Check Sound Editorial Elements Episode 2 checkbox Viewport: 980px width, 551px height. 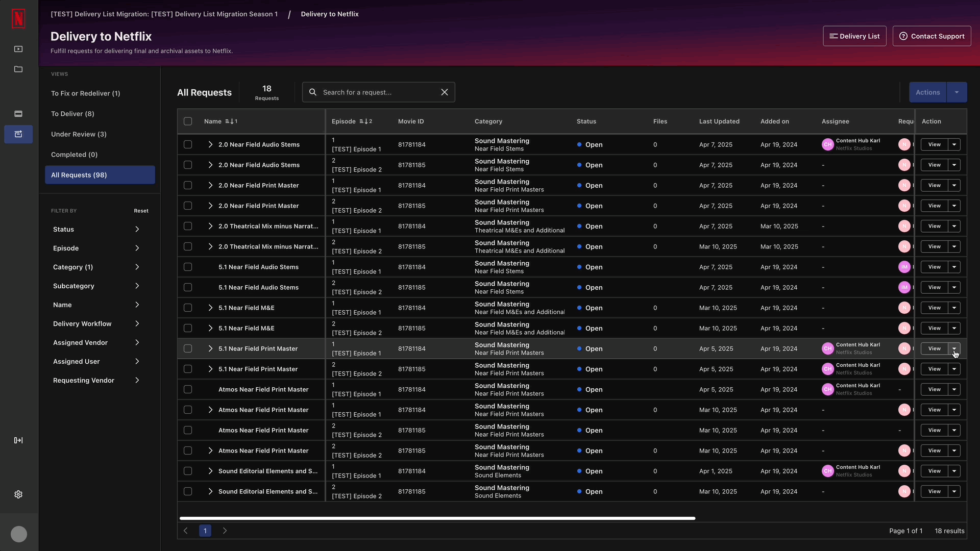point(188,491)
